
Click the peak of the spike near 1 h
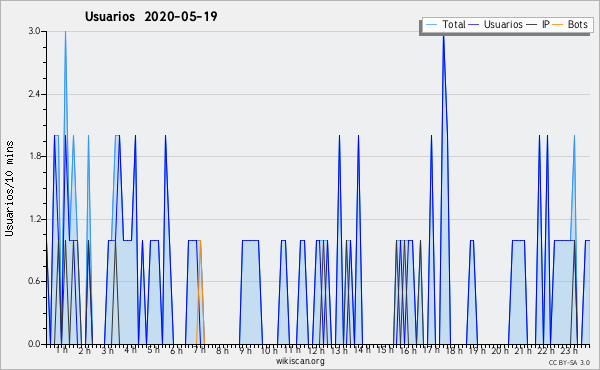point(65,32)
